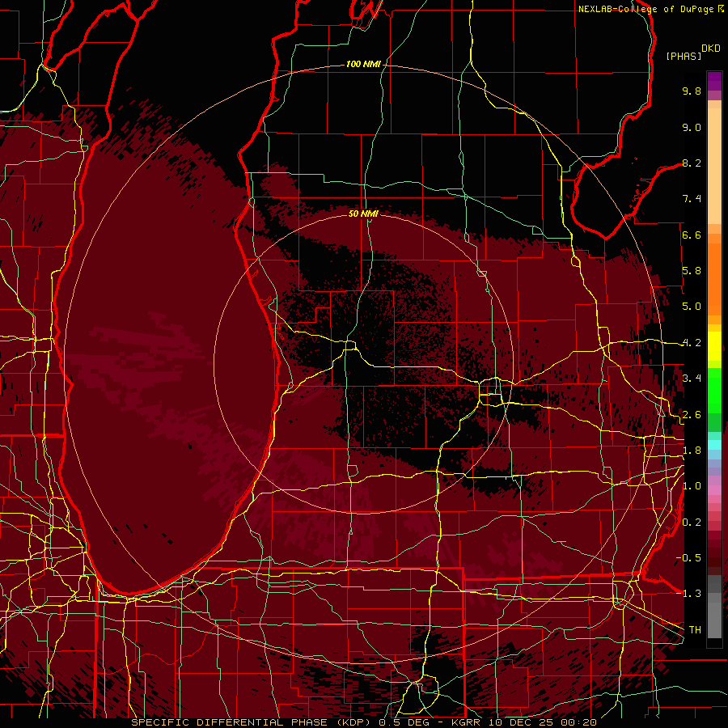Viewport: 728px width, 728px height.
Task: Click the -0.5 legend value
Action: click(x=688, y=557)
